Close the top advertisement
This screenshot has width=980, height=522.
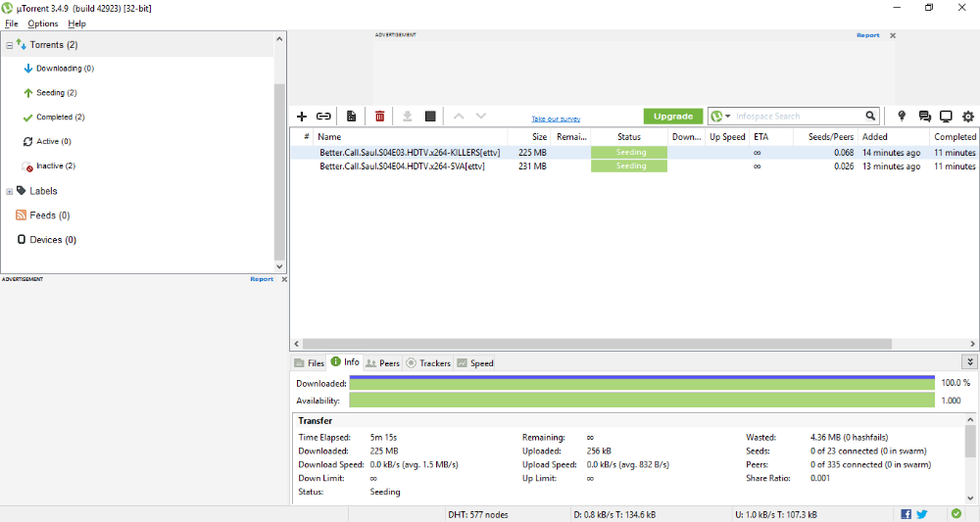pos(893,35)
